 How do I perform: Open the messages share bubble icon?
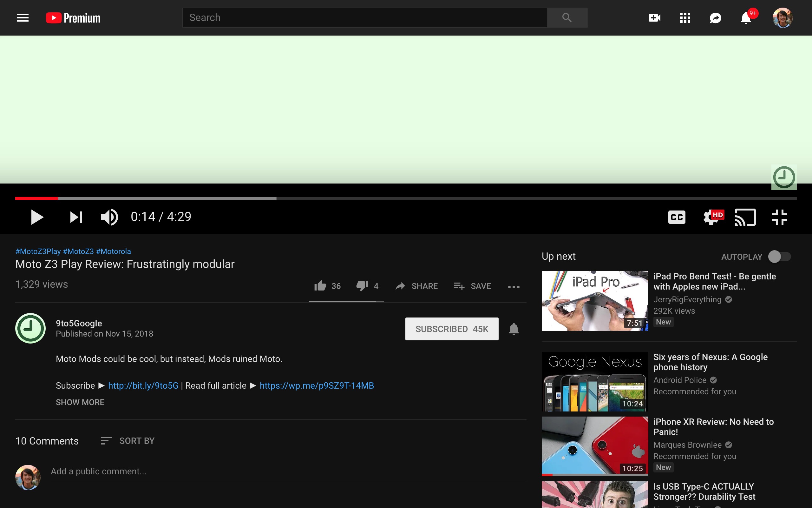(715, 18)
